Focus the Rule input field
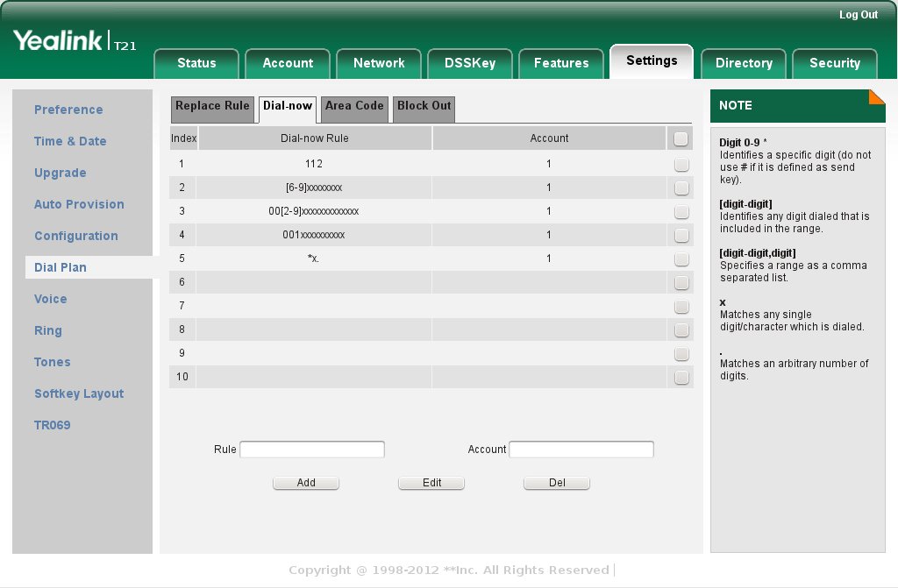Screen dimensions: 898x588 (312, 450)
